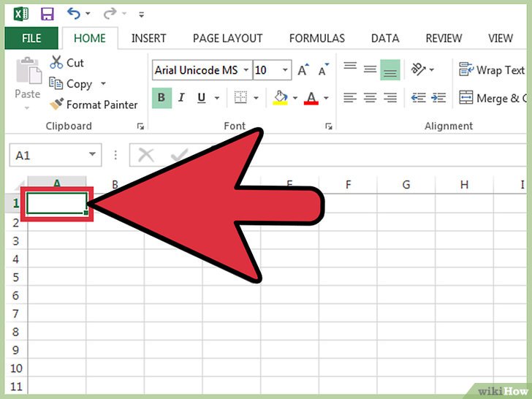Align text right
Viewport: 532px width, 399px height.
click(x=390, y=98)
